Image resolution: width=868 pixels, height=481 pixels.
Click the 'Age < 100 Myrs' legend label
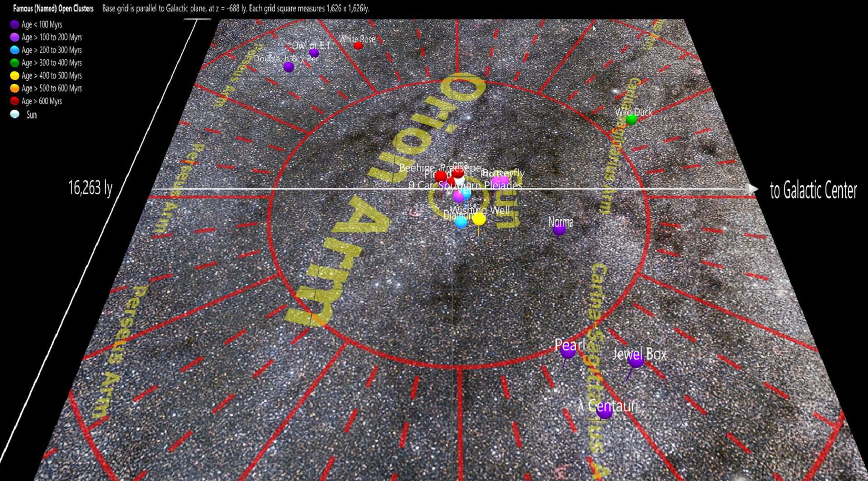pos(42,24)
